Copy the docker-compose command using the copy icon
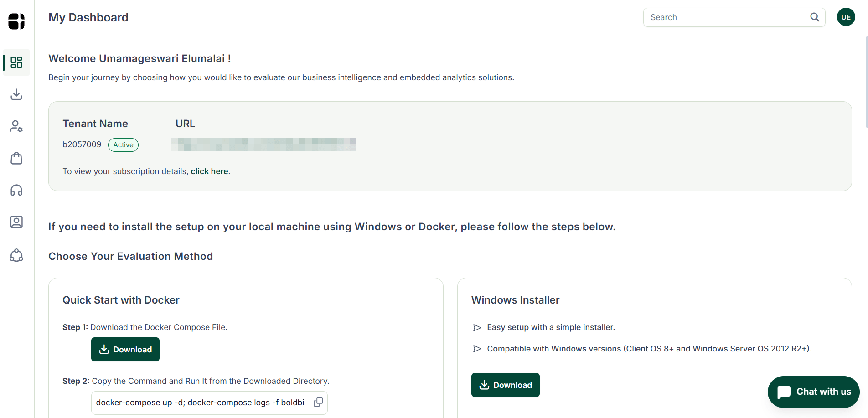This screenshot has height=418, width=868. click(x=318, y=402)
